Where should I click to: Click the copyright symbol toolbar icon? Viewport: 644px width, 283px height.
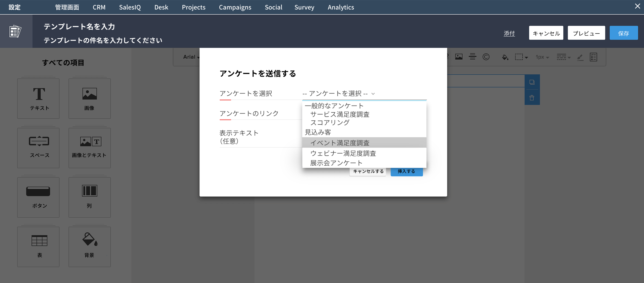(x=486, y=57)
